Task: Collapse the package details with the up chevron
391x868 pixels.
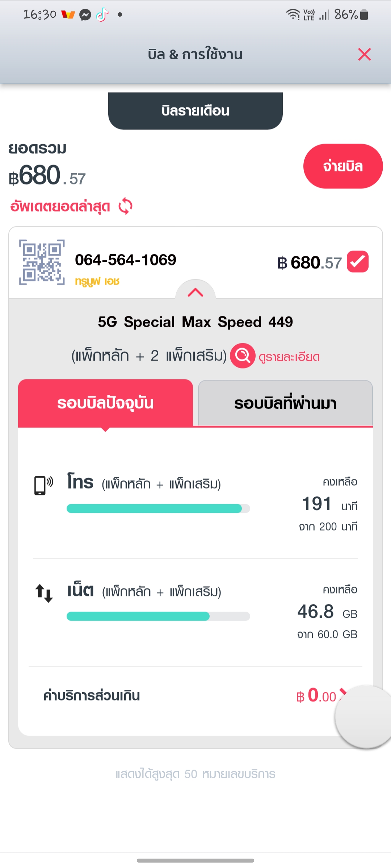Action: [195, 292]
